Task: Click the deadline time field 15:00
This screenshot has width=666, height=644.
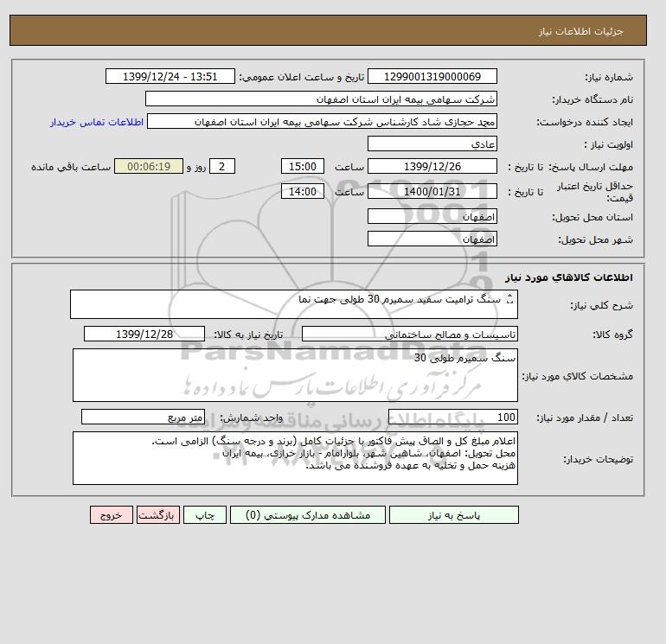Action: pyautogui.click(x=303, y=167)
